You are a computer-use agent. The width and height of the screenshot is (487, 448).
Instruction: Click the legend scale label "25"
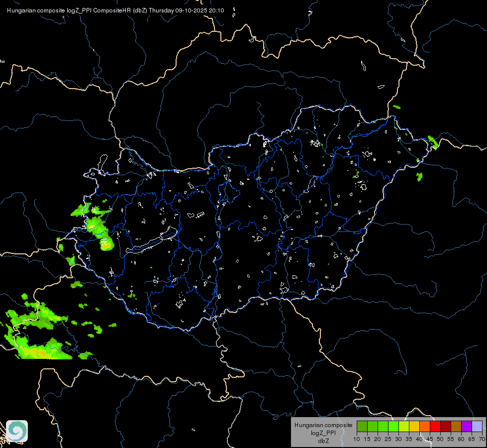(388, 439)
